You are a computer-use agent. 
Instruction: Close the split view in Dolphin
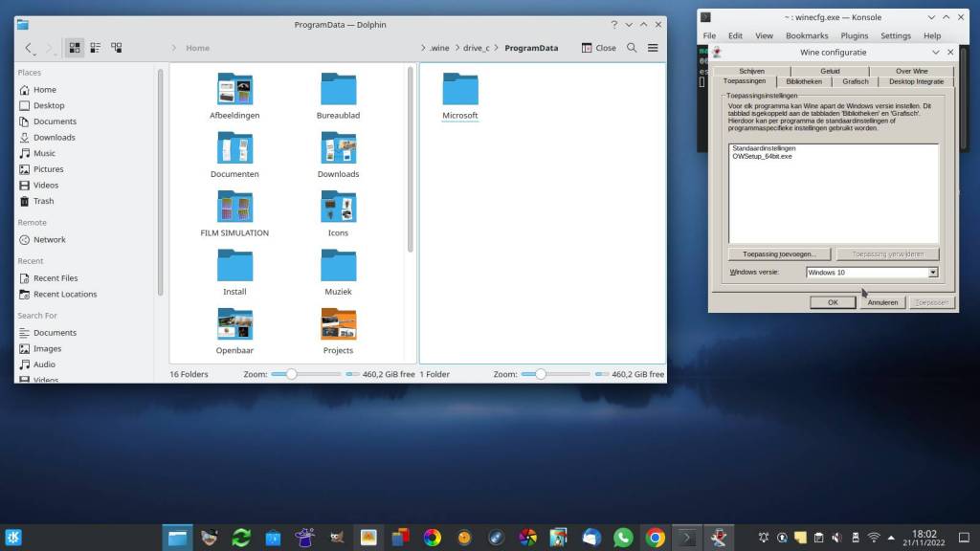598,48
